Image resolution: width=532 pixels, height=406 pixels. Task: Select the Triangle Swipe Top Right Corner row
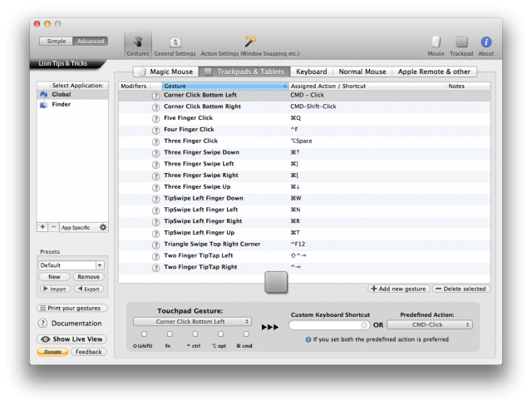tap(304, 245)
